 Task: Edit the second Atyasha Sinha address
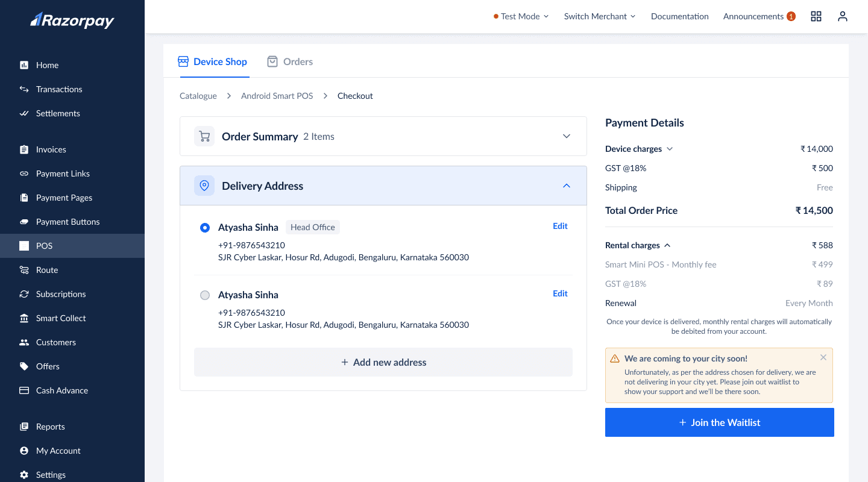tap(560, 293)
